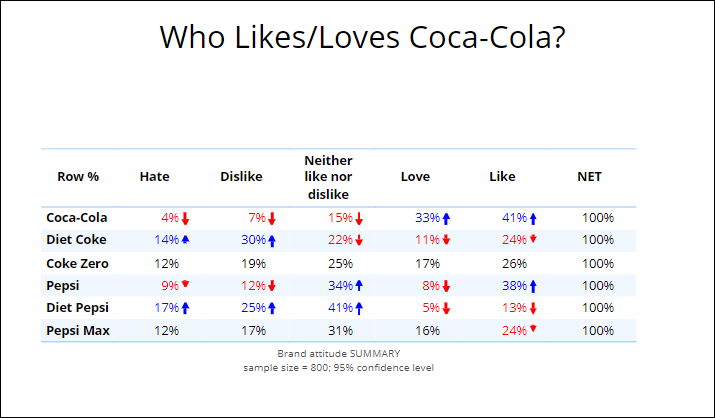The height and width of the screenshot is (418, 715).
Task: Click the Brand attitude SUMMARY footer text
Action: 339,354
